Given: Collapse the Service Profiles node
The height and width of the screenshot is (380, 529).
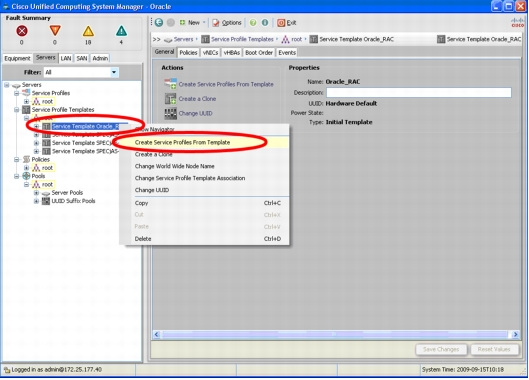Looking at the screenshot, I should click(x=16, y=93).
